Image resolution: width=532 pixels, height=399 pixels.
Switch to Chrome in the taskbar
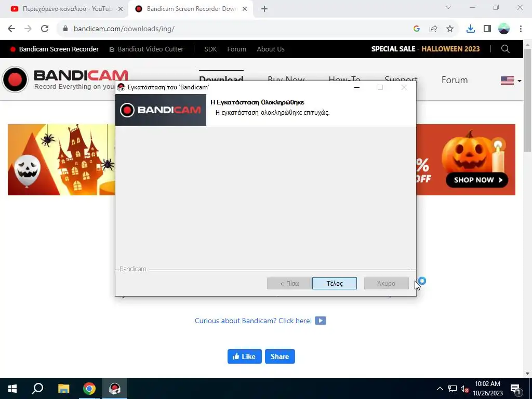(x=89, y=389)
